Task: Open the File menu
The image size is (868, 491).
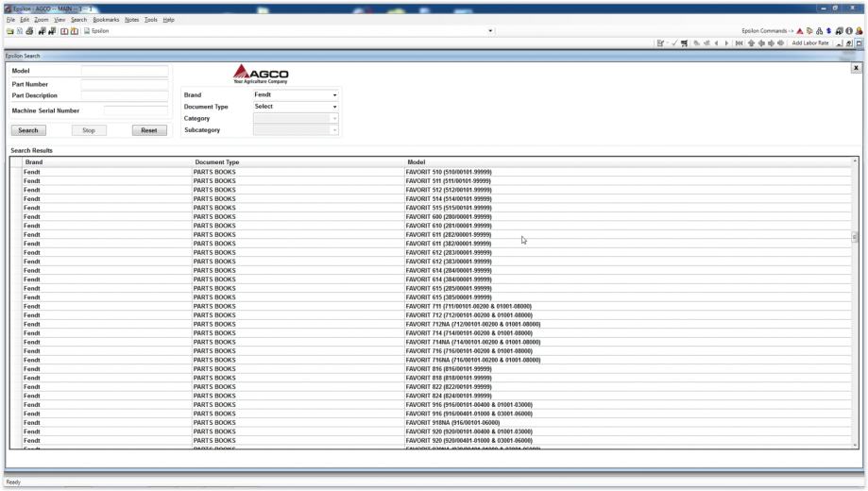Action: tap(10, 20)
